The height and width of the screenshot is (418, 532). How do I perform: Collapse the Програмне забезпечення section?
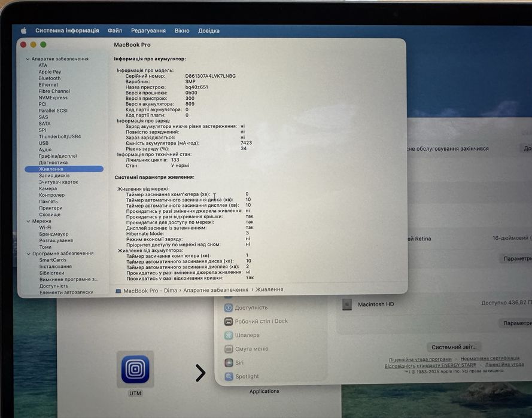point(29,253)
